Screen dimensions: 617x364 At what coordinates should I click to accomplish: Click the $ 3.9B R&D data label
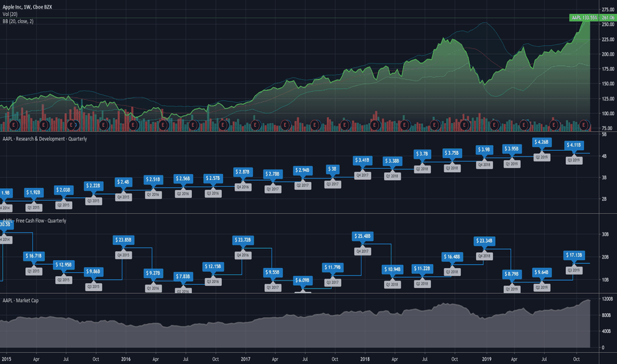484,150
